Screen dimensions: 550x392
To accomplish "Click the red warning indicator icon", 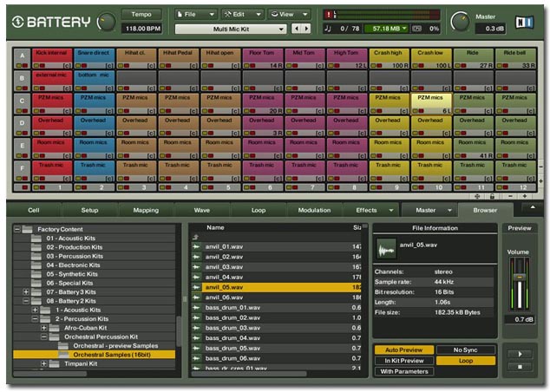I will [329, 15].
